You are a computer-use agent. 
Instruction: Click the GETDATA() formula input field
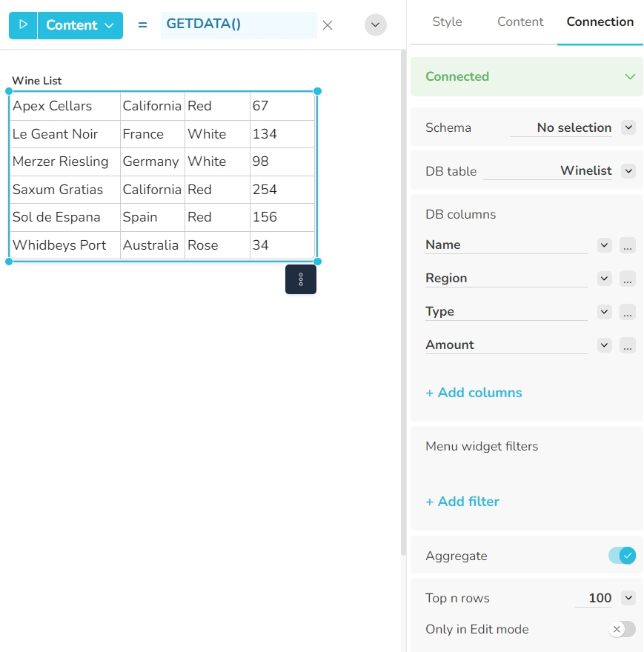point(238,25)
